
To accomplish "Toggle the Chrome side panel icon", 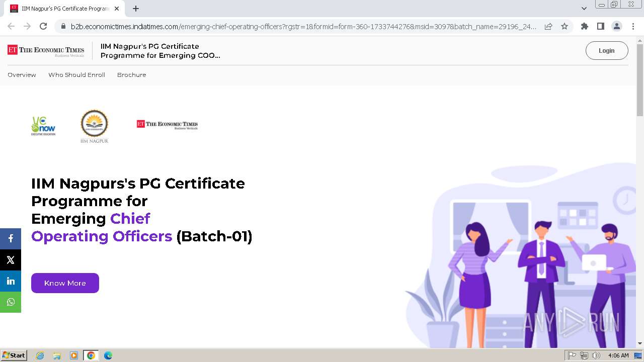I will click(x=600, y=26).
